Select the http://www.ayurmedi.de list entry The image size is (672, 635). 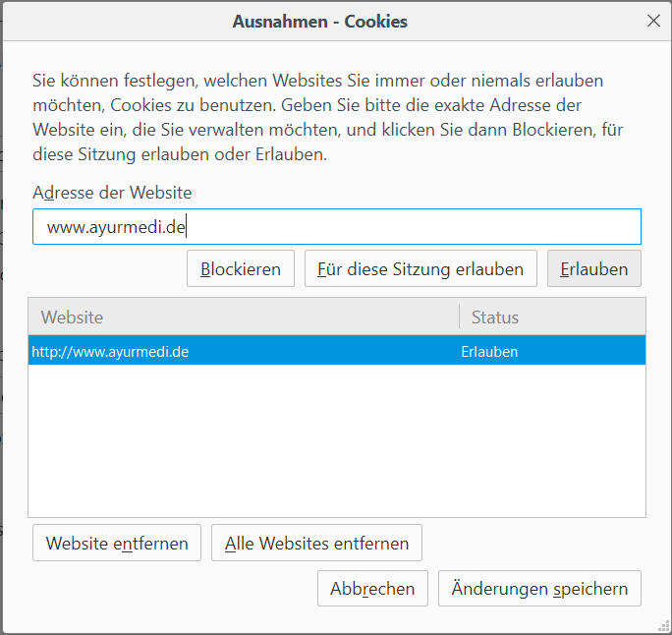tap(110, 351)
